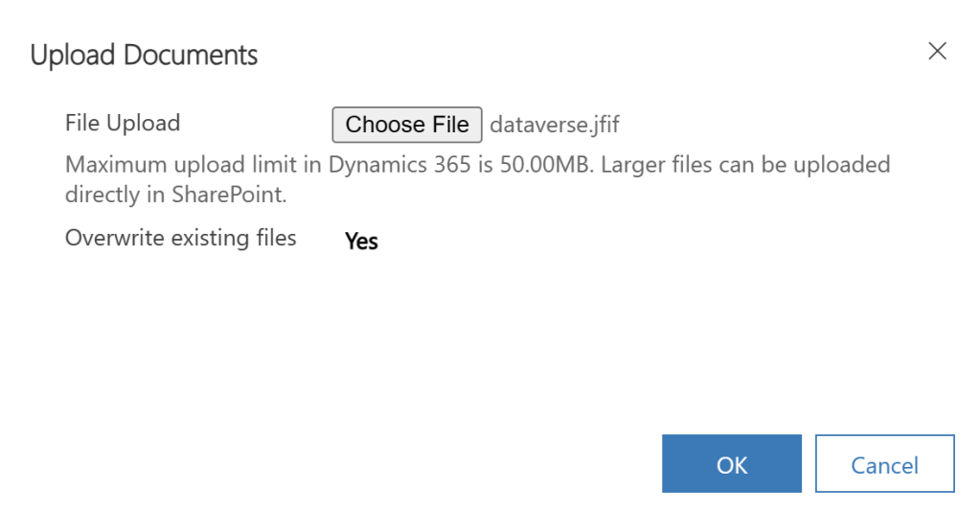
Task: Close the Upload Documents dialog with X
Action: click(x=937, y=52)
